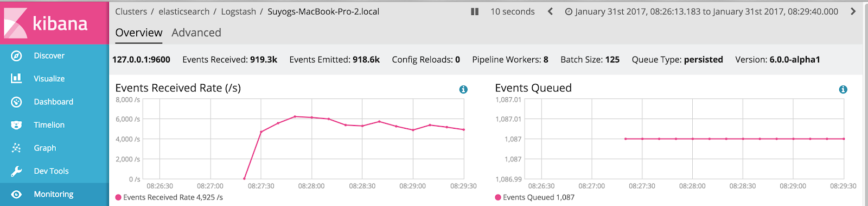Select the Monitoring eye icon
868x206 pixels.
click(x=16, y=194)
